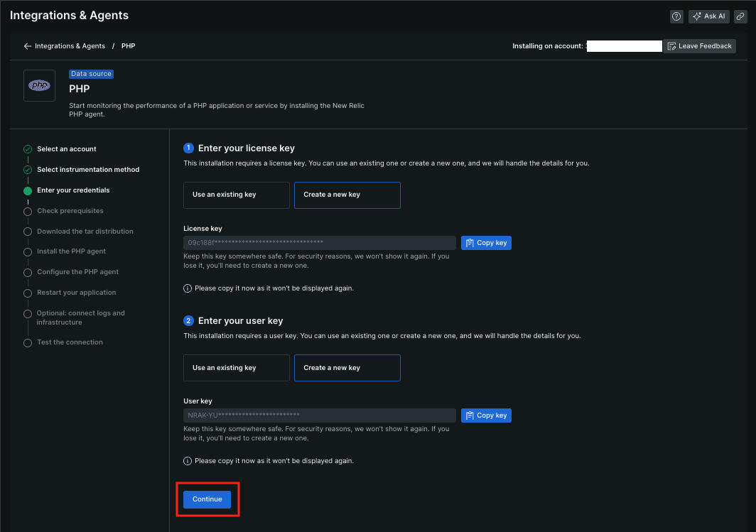This screenshot has width=756, height=532.
Task: Click info icon under user key
Action: tap(188, 461)
